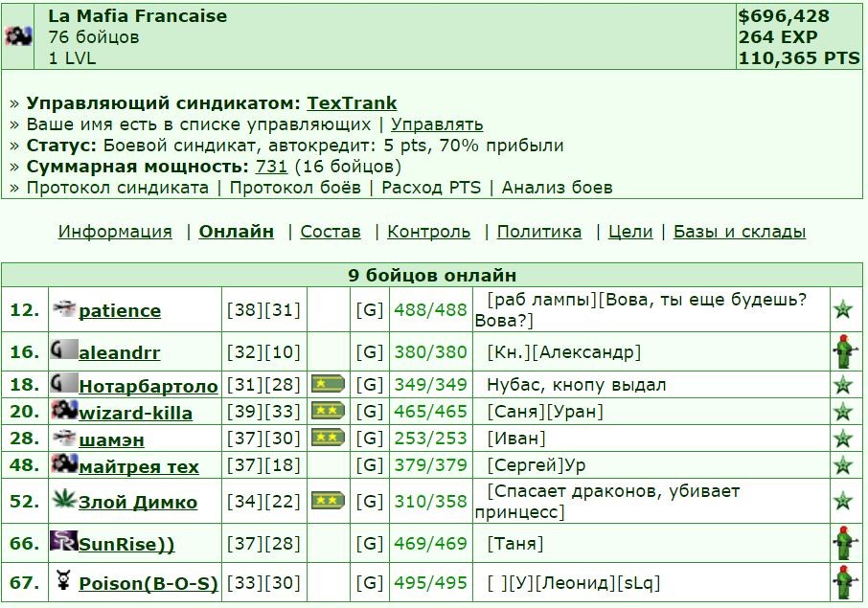868x608 pixels.
Task: Open Анализ боев
Action: click(558, 187)
